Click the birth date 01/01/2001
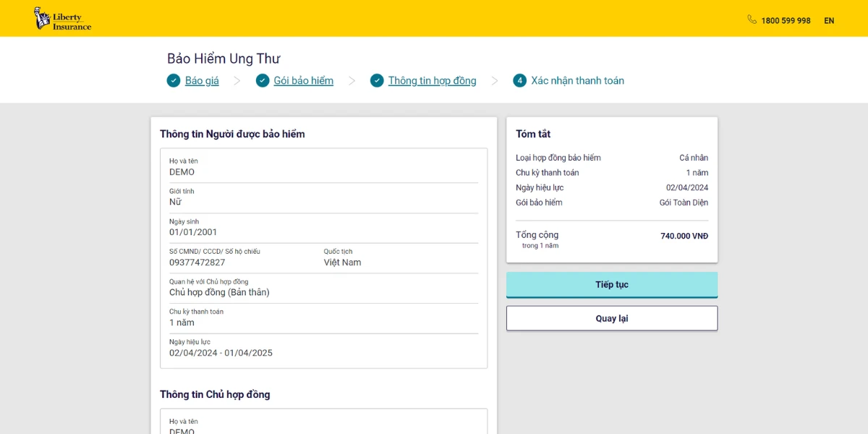The width and height of the screenshot is (868, 434). (193, 232)
